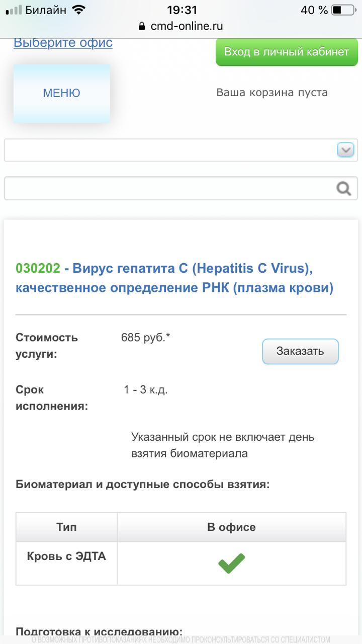
Task: Click Вход в личный кабинет button
Action: coord(287,52)
